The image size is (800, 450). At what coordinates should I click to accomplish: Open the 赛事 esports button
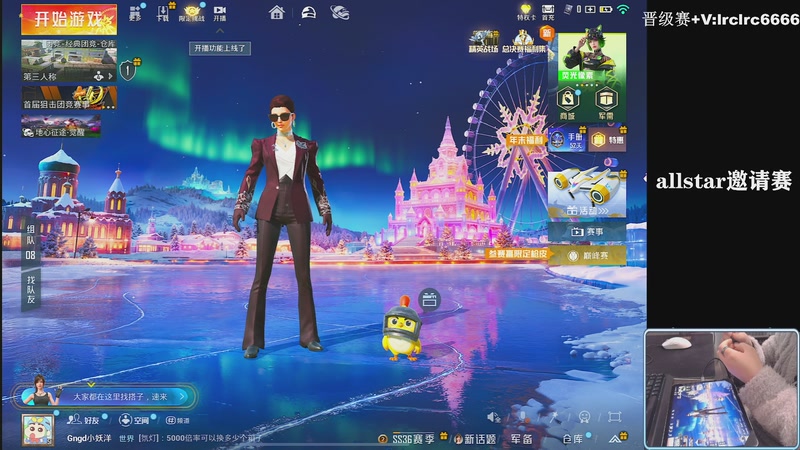click(x=587, y=232)
